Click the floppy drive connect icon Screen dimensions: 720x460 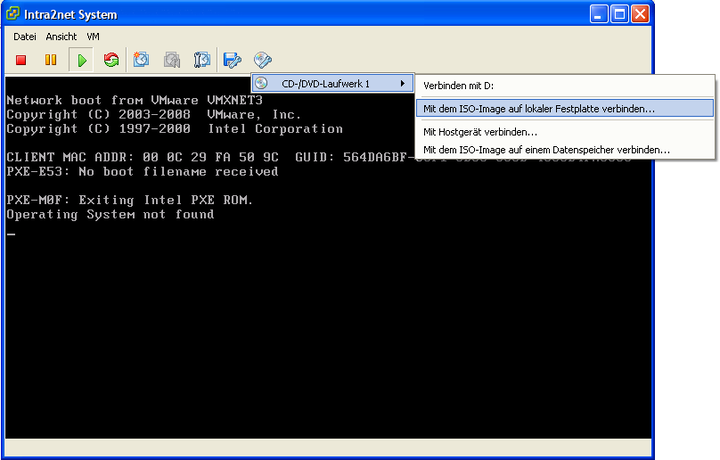[232, 60]
